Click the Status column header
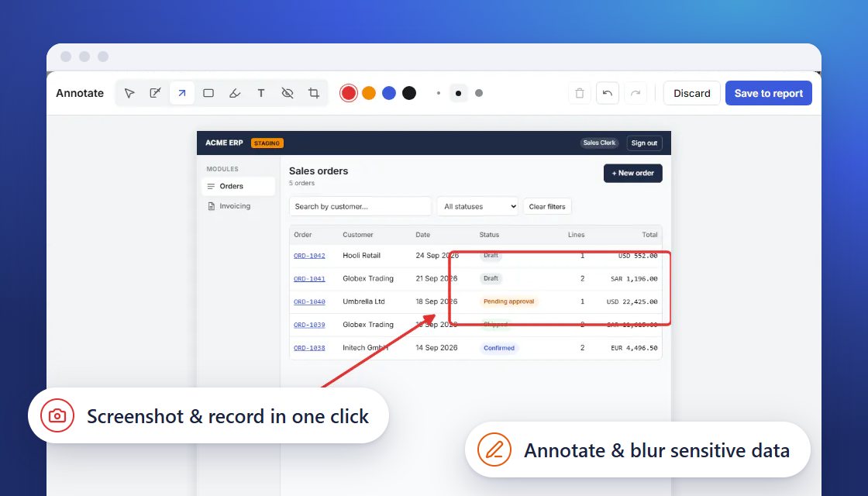The height and width of the screenshot is (496, 868). 489,235
